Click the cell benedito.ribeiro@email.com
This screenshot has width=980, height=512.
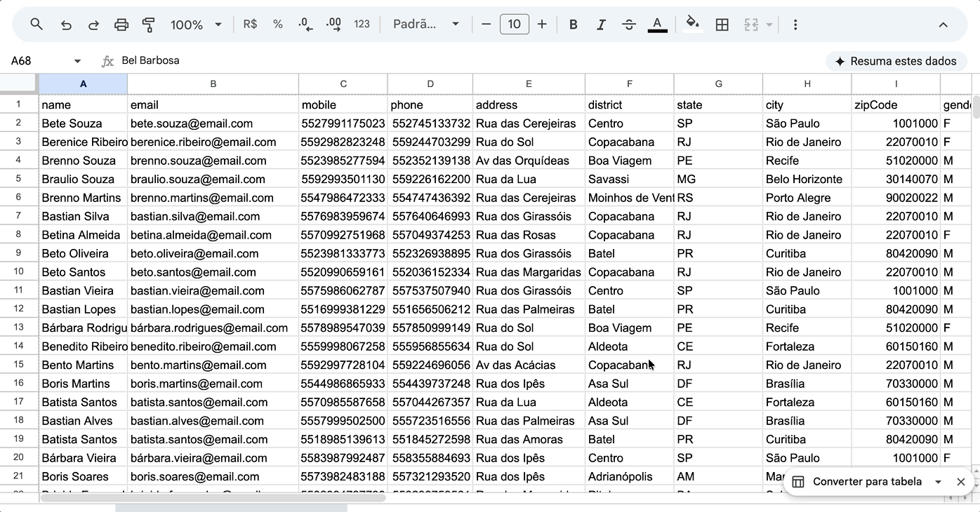213,346
